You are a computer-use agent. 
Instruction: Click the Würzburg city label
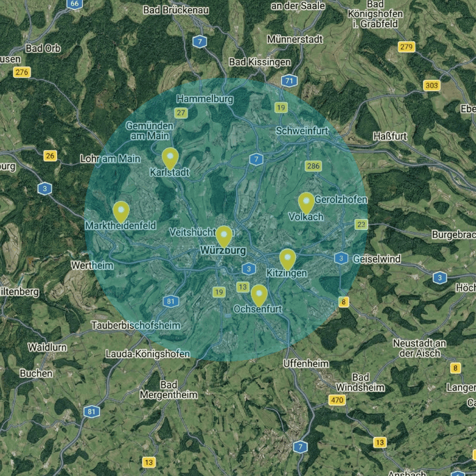pos(223,250)
